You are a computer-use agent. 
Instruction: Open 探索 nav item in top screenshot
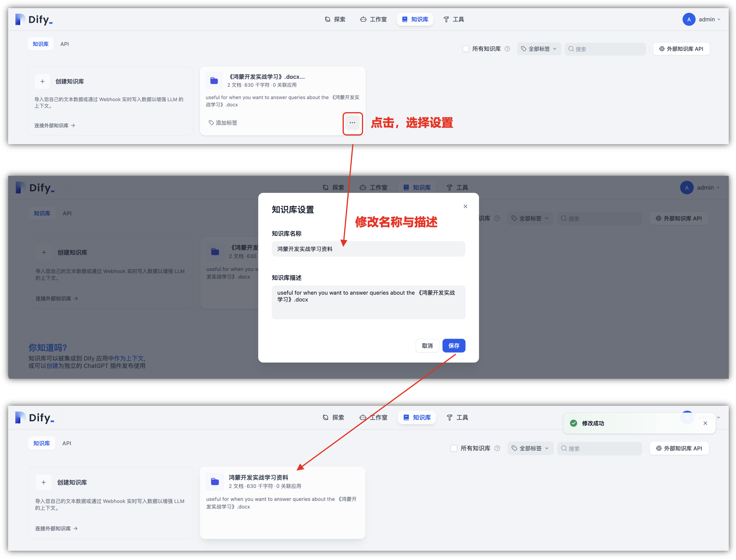tap(335, 19)
